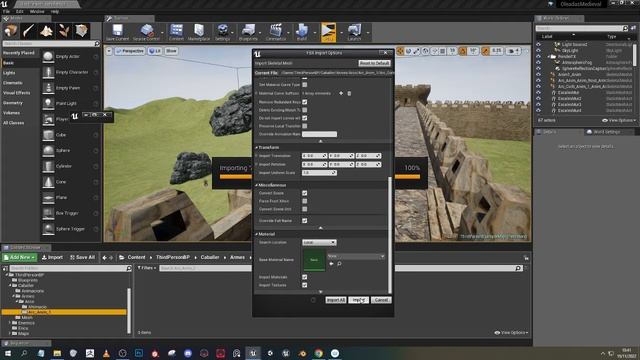The image size is (640, 360).
Task: Open Windows taskbar search
Action: pyautogui.click(x=24, y=353)
